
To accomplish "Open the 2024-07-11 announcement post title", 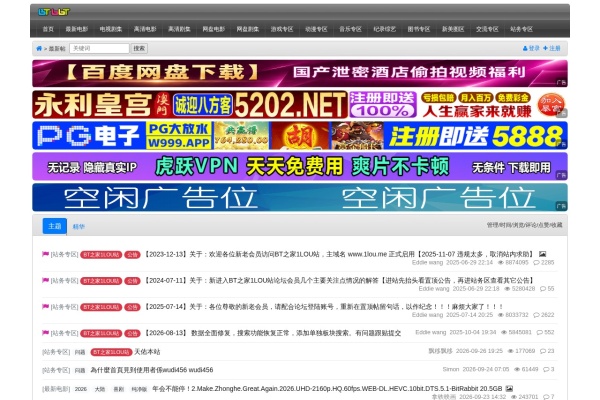I will coord(339,281).
